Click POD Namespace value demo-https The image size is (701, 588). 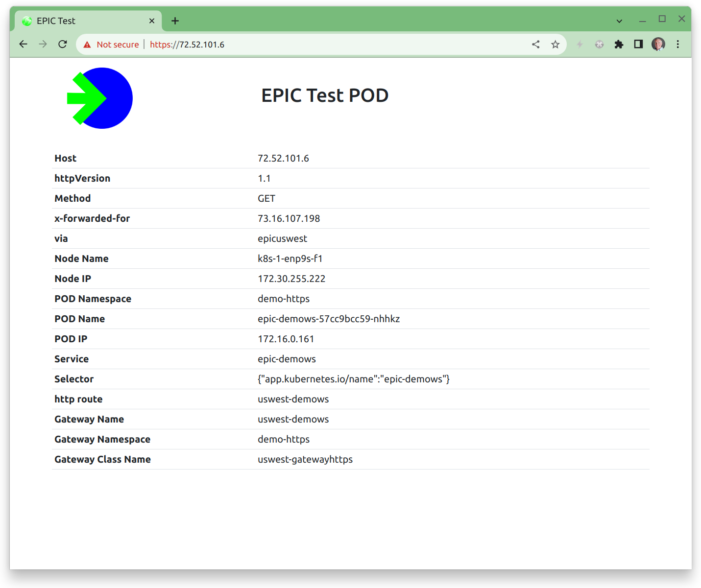coord(284,299)
